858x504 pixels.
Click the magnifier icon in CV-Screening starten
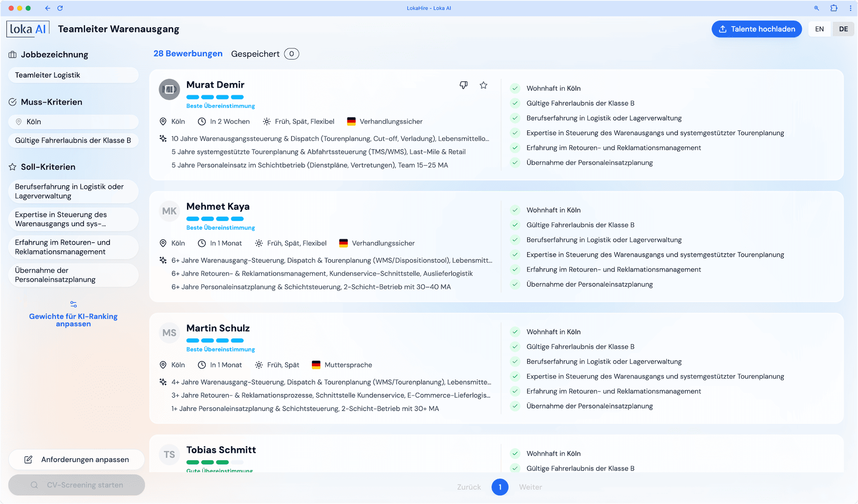click(x=34, y=485)
